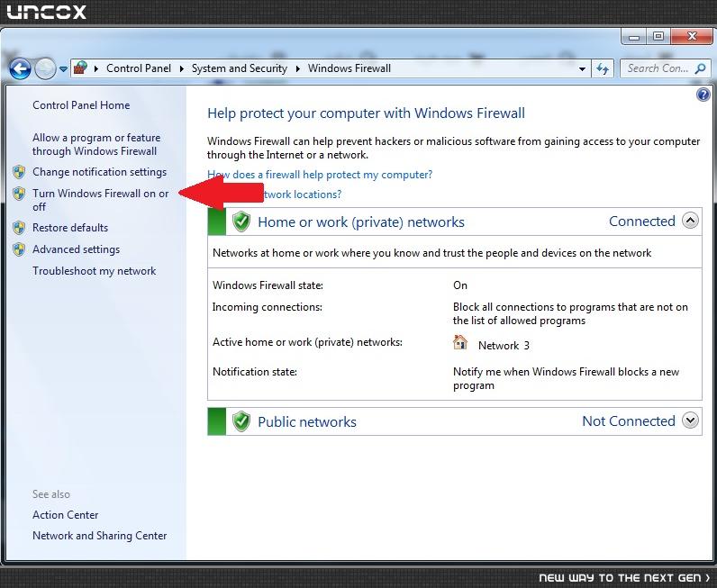The width and height of the screenshot is (717, 588).
Task: Click the Control Panel icon in the address bar
Action: click(80, 68)
